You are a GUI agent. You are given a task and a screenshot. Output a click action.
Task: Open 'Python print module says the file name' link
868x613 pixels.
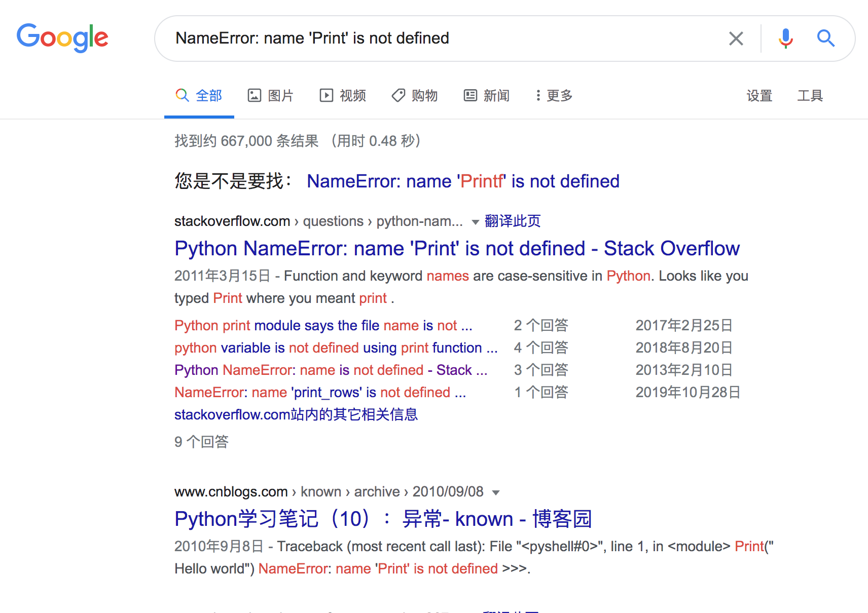pyautogui.click(x=323, y=325)
